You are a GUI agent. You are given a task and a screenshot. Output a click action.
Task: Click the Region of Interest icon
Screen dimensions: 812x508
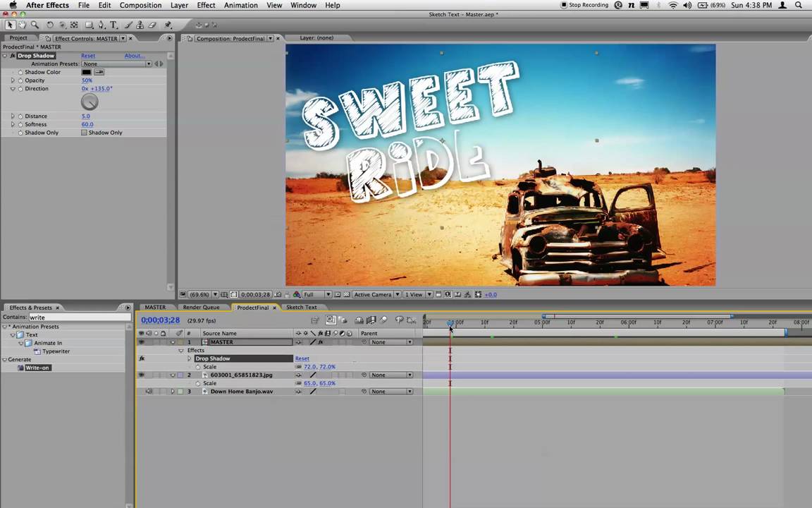(x=338, y=294)
